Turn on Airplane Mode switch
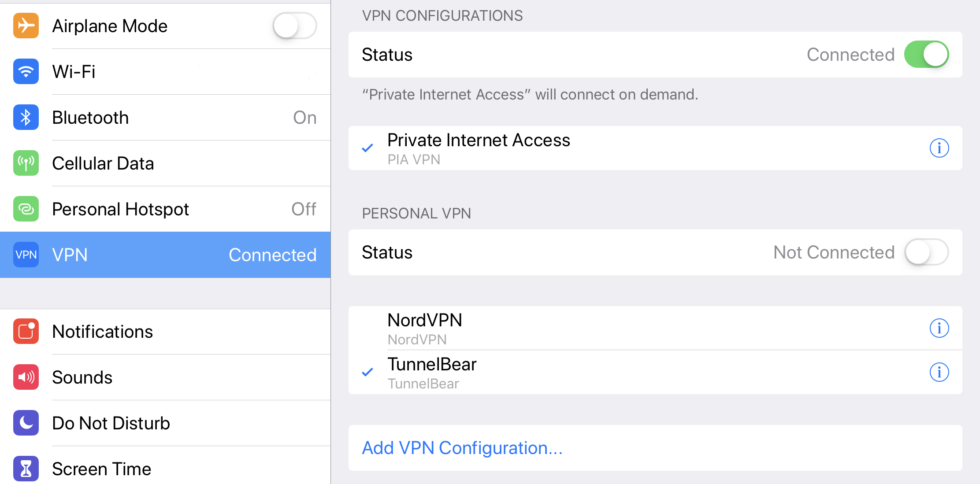 tap(294, 26)
